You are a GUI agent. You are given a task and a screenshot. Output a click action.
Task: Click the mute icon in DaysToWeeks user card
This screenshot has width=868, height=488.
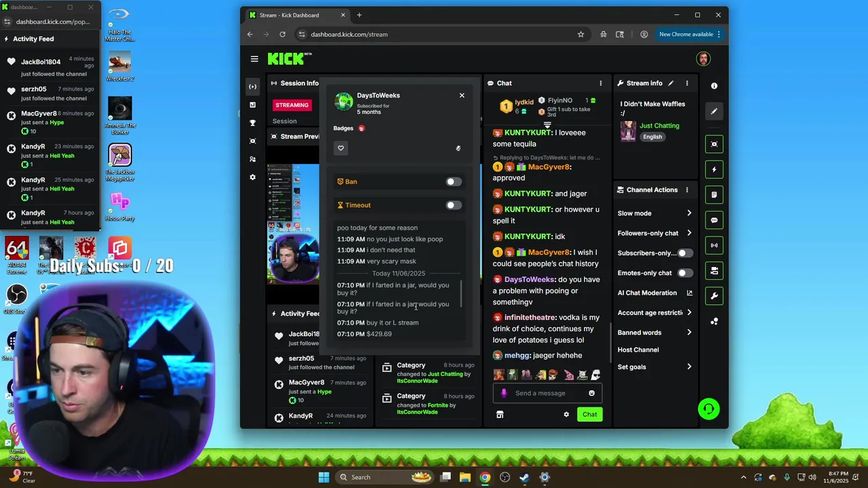(x=458, y=148)
